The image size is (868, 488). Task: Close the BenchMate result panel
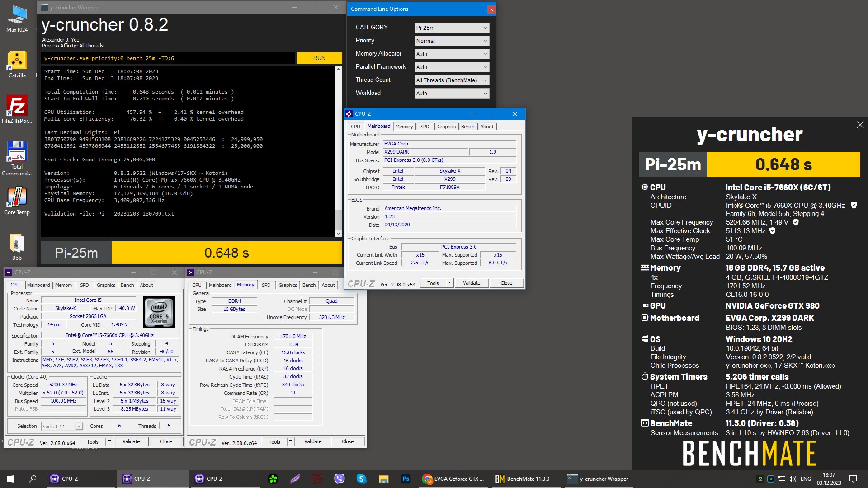860,125
